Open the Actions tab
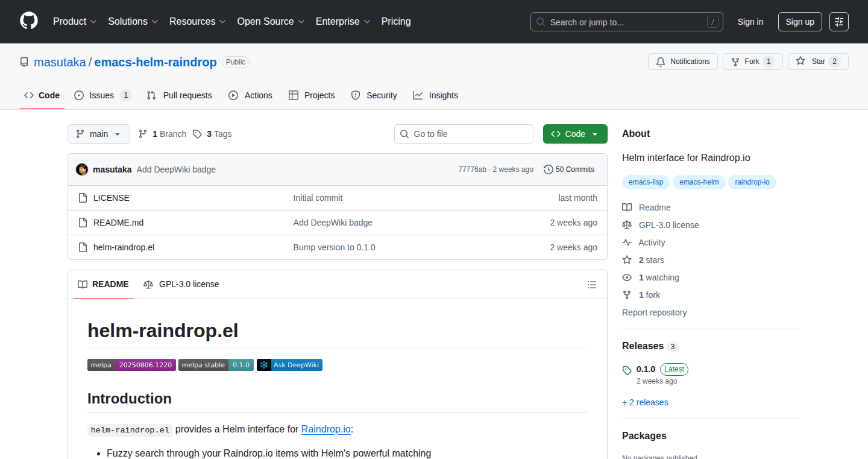Image resolution: width=868 pixels, height=459 pixels. [x=251, y=95]
